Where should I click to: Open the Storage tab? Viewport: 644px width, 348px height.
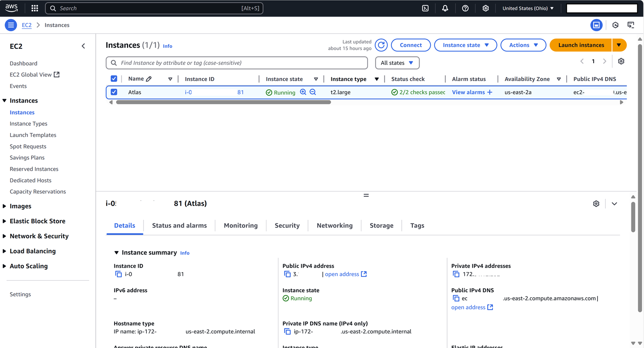[381, 226]
